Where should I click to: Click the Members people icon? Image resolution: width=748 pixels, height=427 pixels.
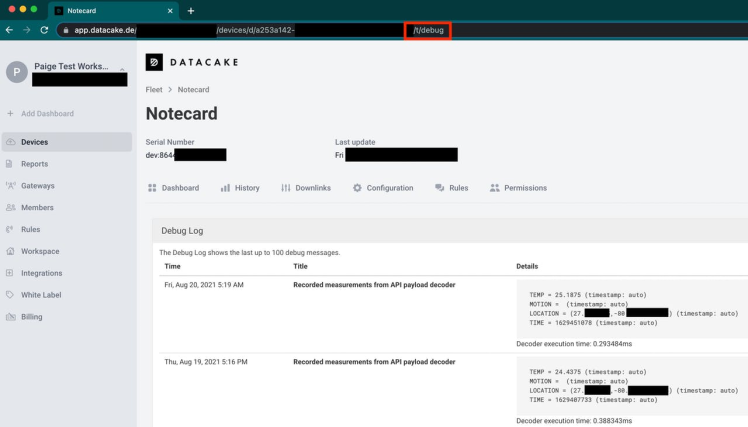click(x=10, y=208)
